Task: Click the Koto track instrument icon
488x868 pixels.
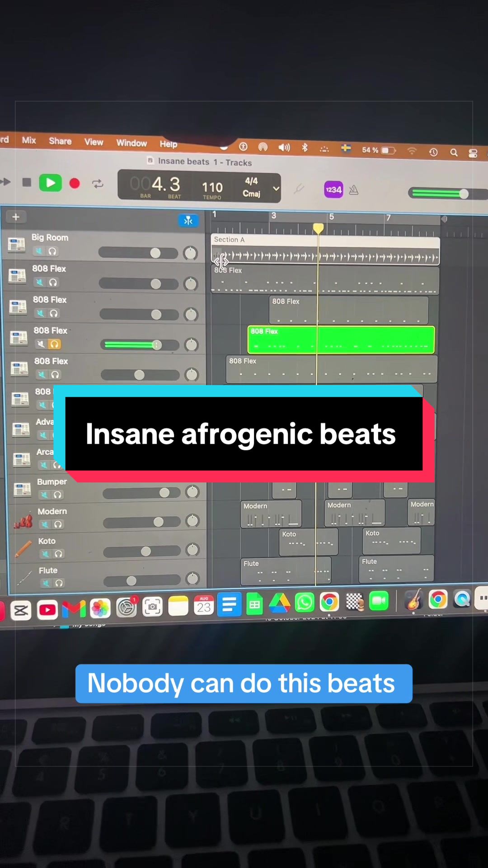Action: pos(23,549)
